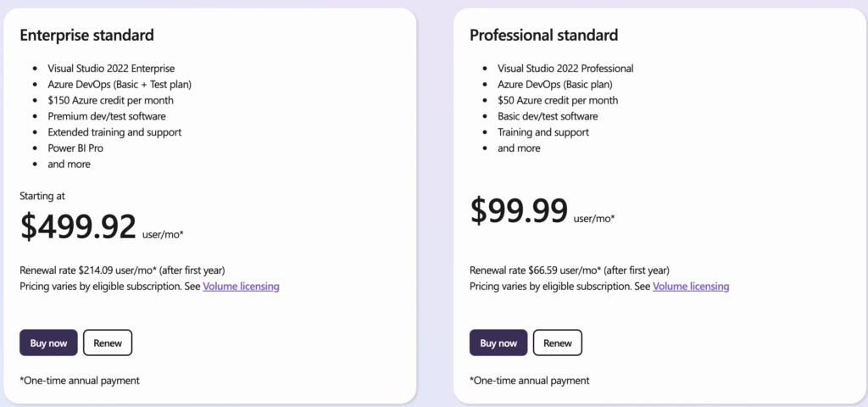Click Enterprise card's One-time annual payment footnote
Image resolution: width=868 pixels, height=407 pixels.
tap(80, 381)
